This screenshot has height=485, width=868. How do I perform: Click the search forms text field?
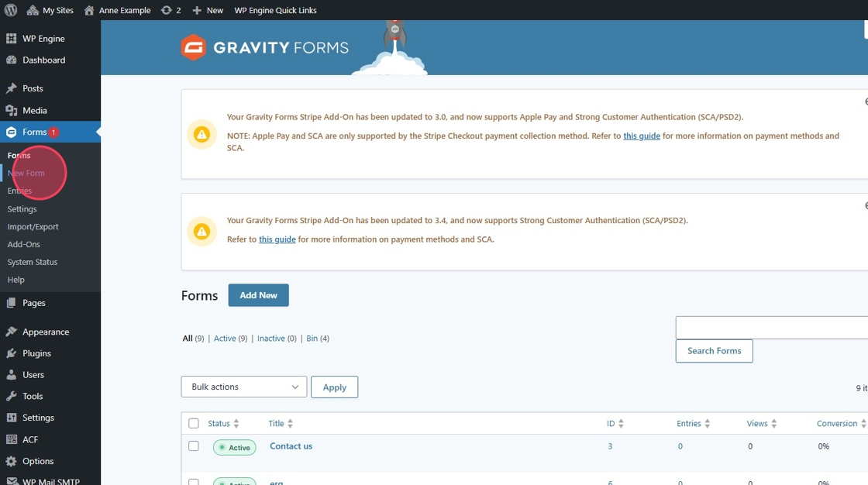772,328
